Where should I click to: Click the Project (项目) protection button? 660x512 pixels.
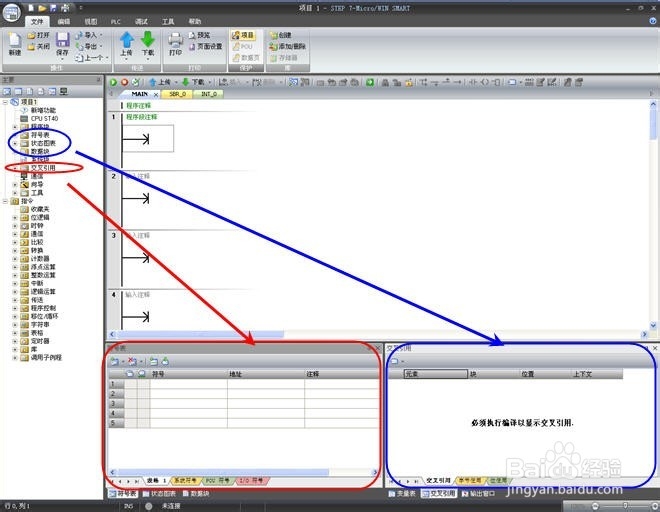pos(242,35)
